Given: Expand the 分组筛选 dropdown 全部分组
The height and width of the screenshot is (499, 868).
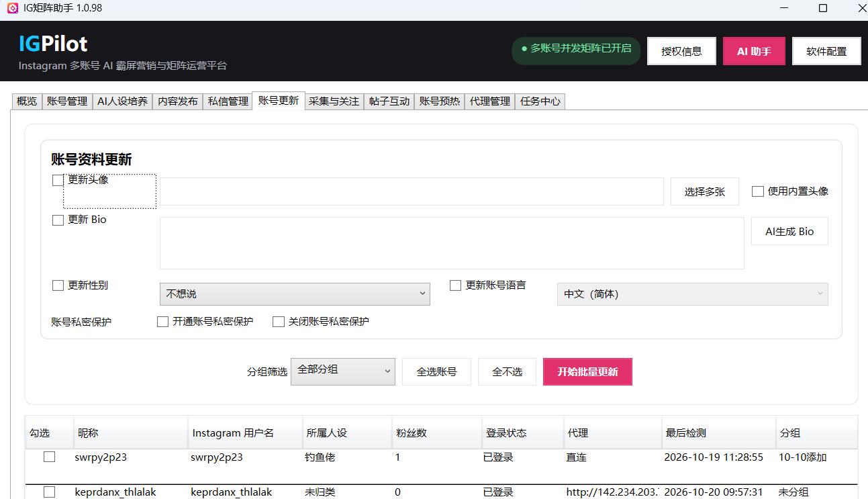Looking at the screenshot, I should 342,371.
